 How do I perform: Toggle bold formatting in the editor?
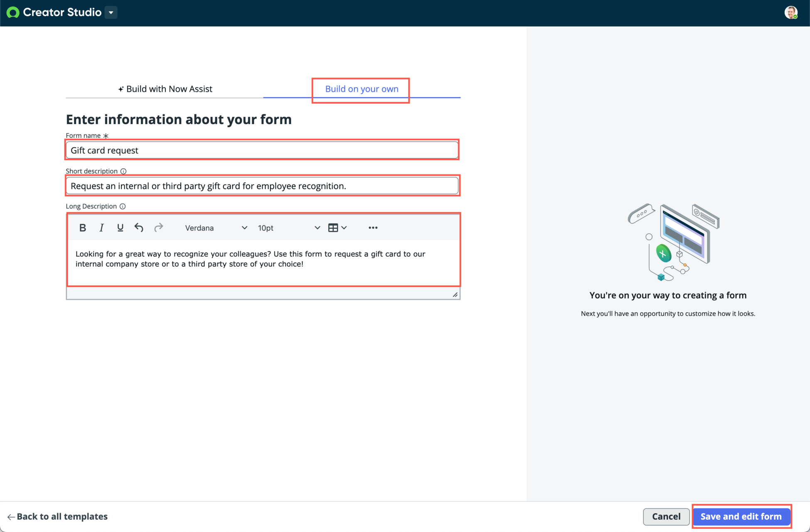[x=83, y=228]
